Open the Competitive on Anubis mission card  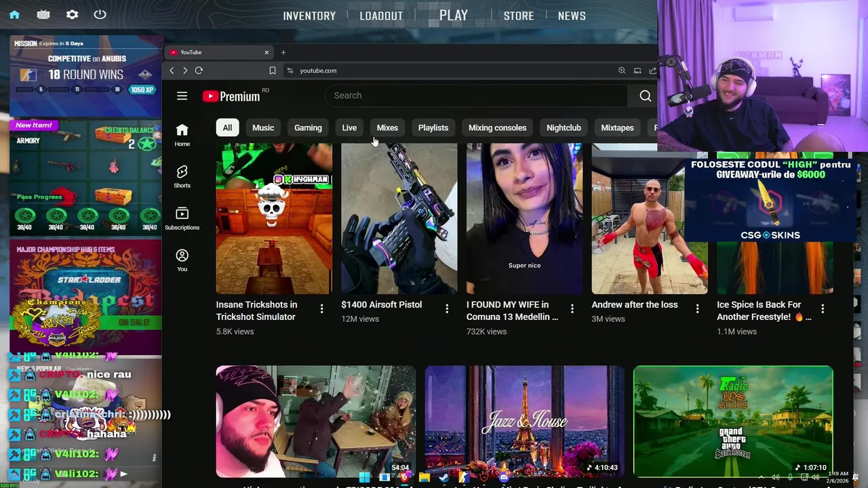click(85, 76)
